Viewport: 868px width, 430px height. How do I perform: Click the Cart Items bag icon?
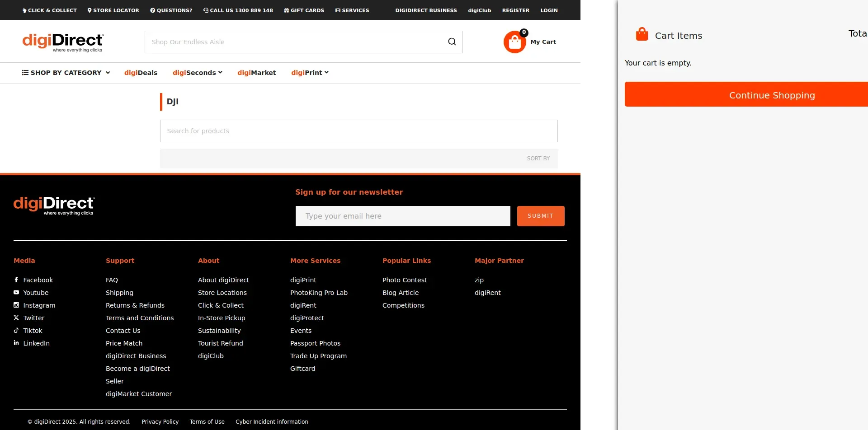642,34
